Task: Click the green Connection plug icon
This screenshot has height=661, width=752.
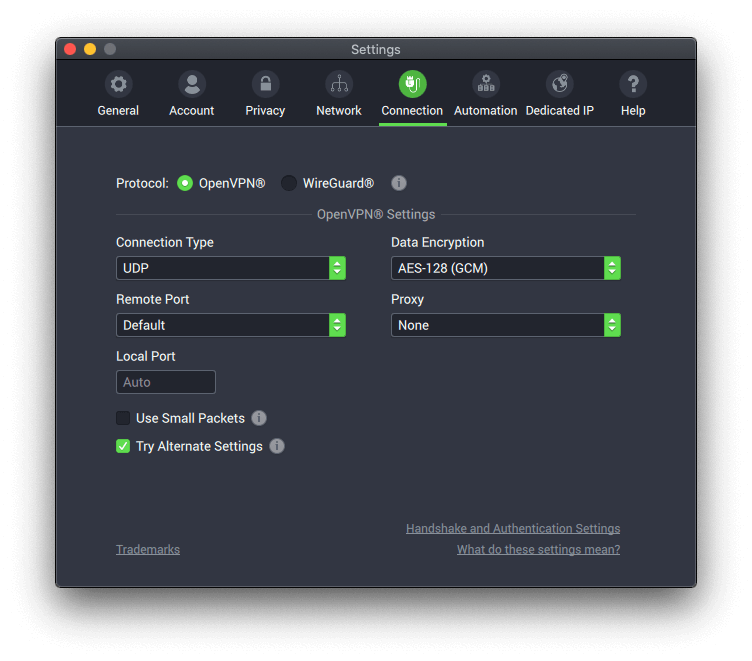Action: 412,84
